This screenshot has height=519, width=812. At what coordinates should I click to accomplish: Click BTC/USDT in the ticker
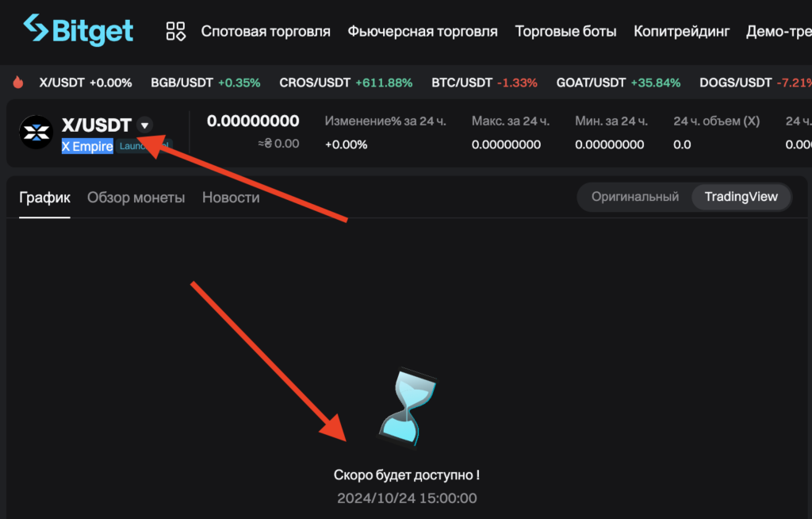[462, 83]
